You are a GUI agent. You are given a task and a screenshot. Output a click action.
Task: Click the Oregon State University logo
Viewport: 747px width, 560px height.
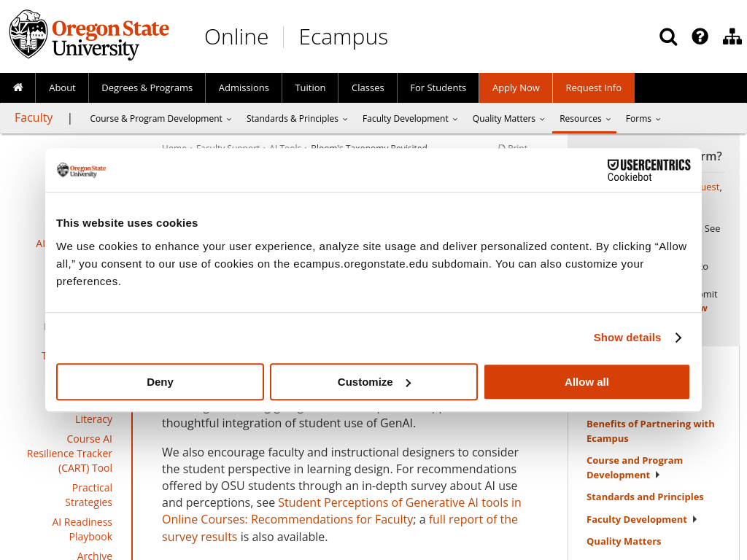[x=89, y=35]
